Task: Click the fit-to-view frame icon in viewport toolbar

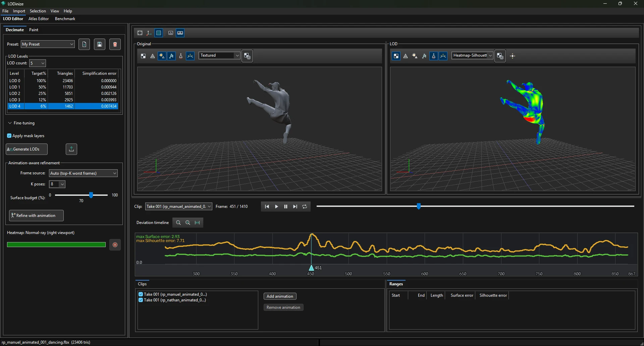Action: click(x=140, y=33)
